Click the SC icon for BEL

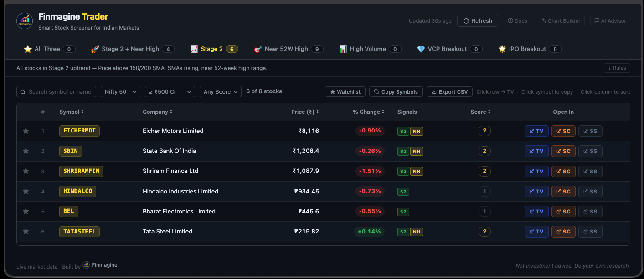point(563,212)
